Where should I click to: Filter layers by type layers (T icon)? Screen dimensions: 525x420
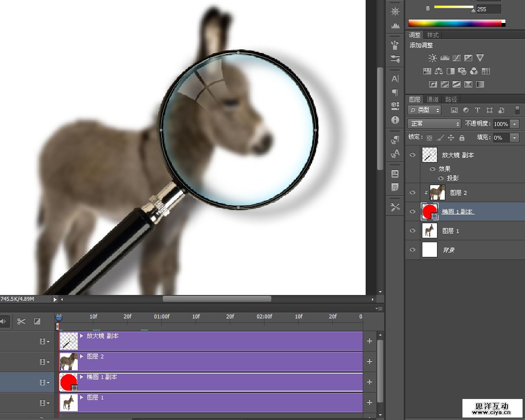[x=478, y=110]
